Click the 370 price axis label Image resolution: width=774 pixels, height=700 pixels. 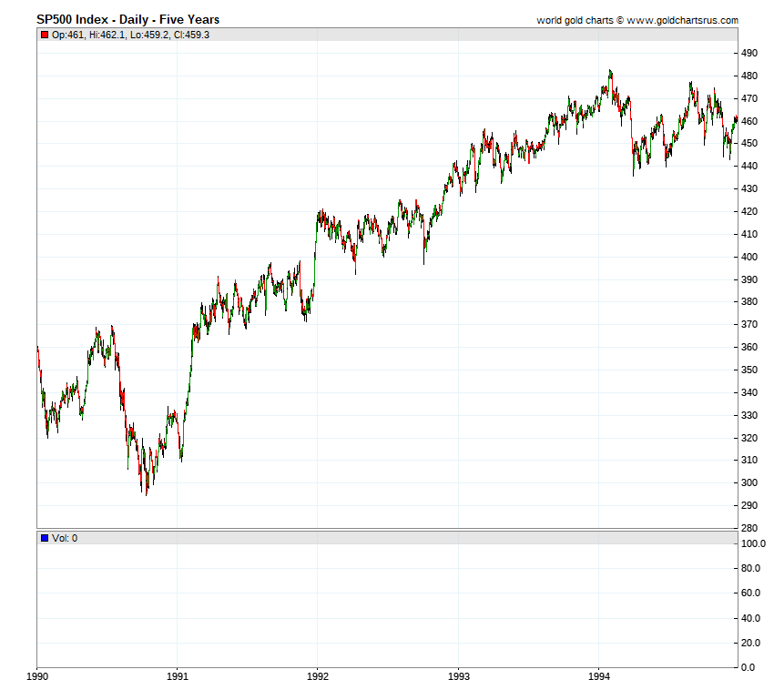pyautogui.click(x=749, y=325)
